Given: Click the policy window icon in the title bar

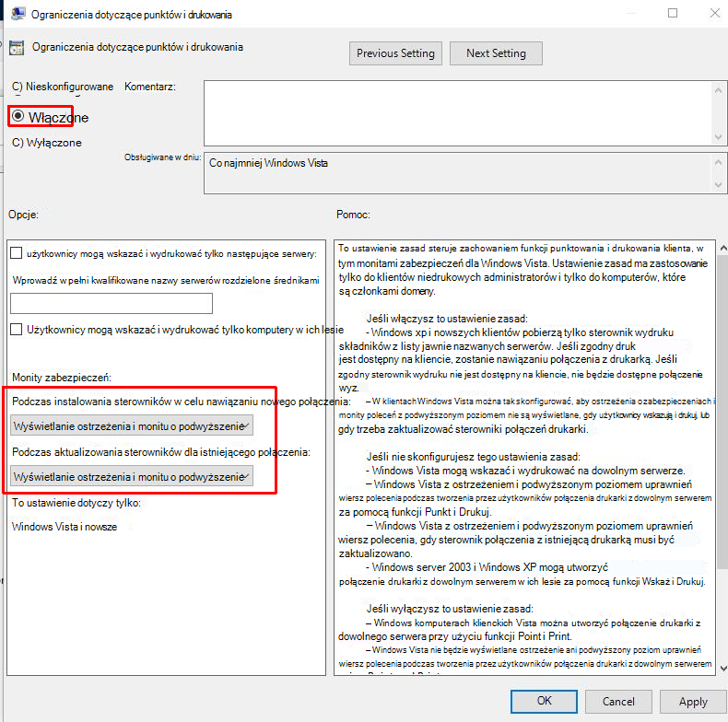Looking at the screenshot, I should click(x=18, y=14).
